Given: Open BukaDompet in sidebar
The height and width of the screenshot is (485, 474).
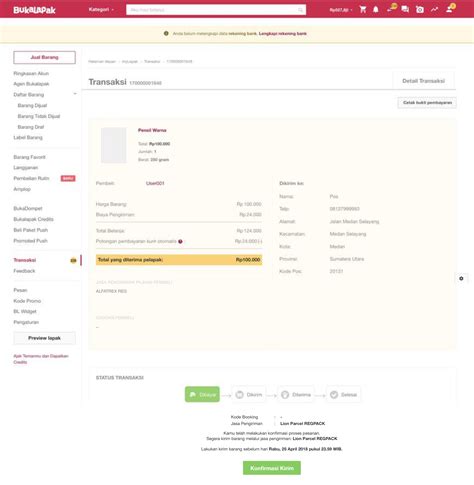Looking at the screenshot, I should [28, 208].
